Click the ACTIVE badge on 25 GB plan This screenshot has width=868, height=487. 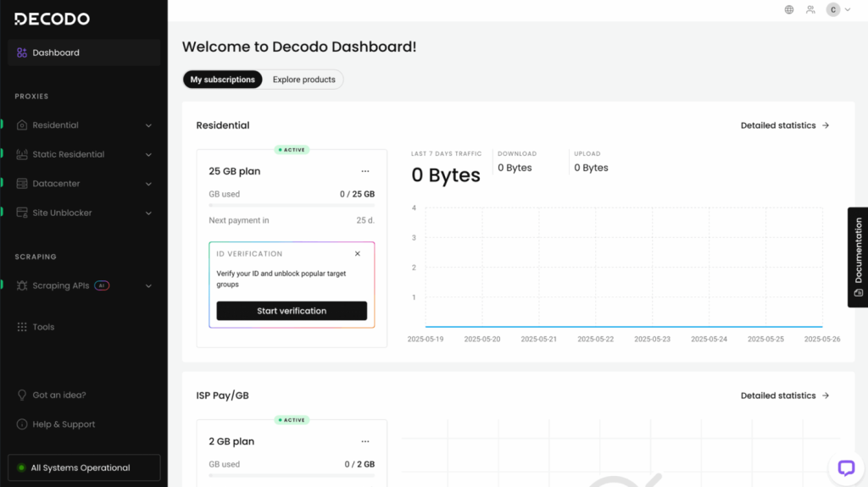click(292, 150)
